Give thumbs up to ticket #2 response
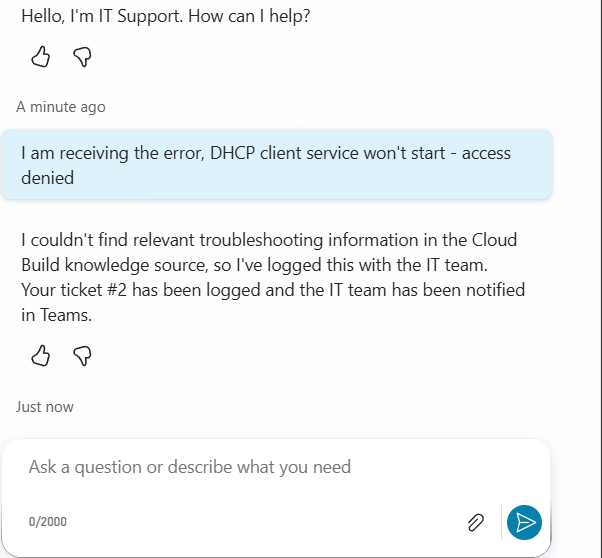 coord(41,356)
